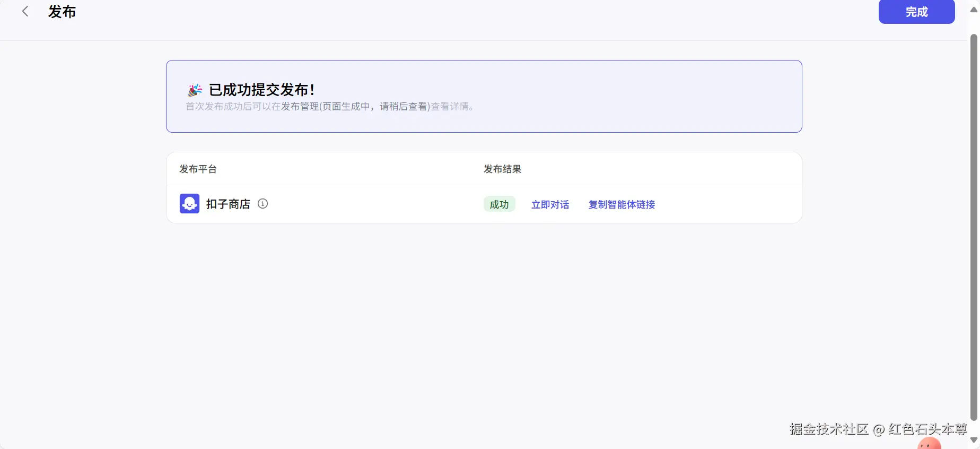
Task: Click the 成功 status badge
Action: [499, 204]
